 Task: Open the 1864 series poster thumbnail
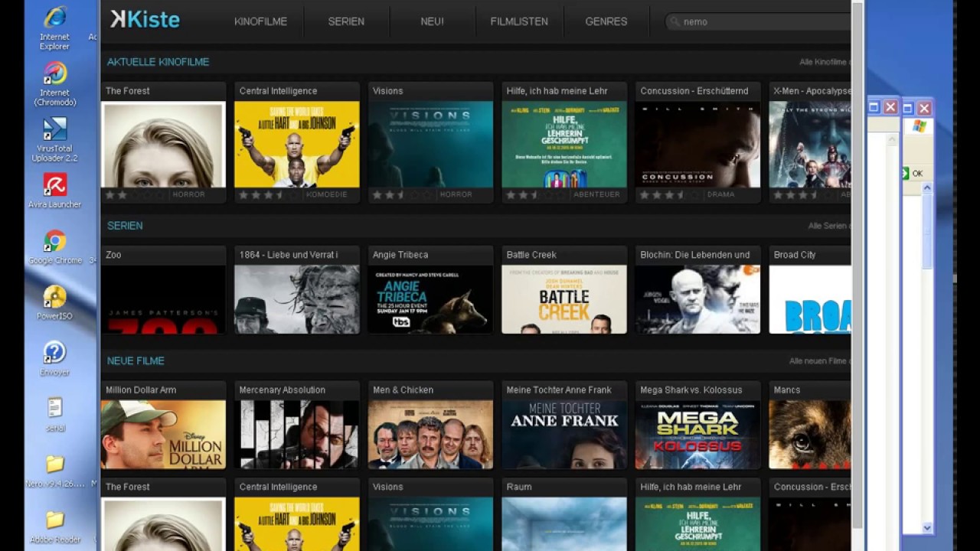coord(296,299)
